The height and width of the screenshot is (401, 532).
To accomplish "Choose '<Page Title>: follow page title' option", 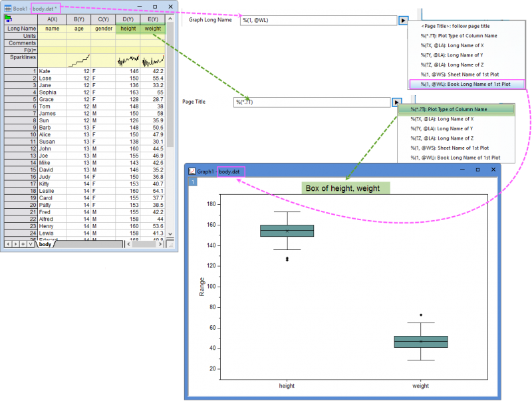I will click(456, 26).
